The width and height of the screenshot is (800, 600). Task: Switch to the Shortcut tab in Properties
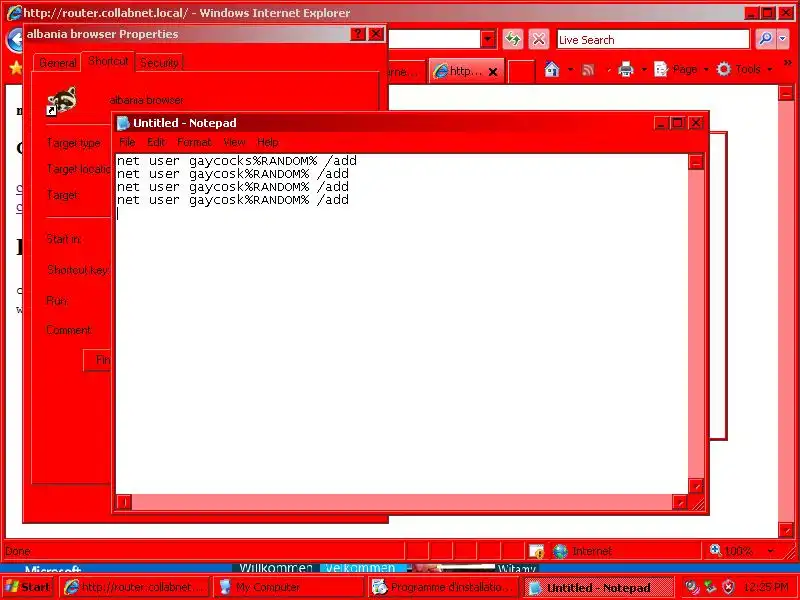point(108,61)
